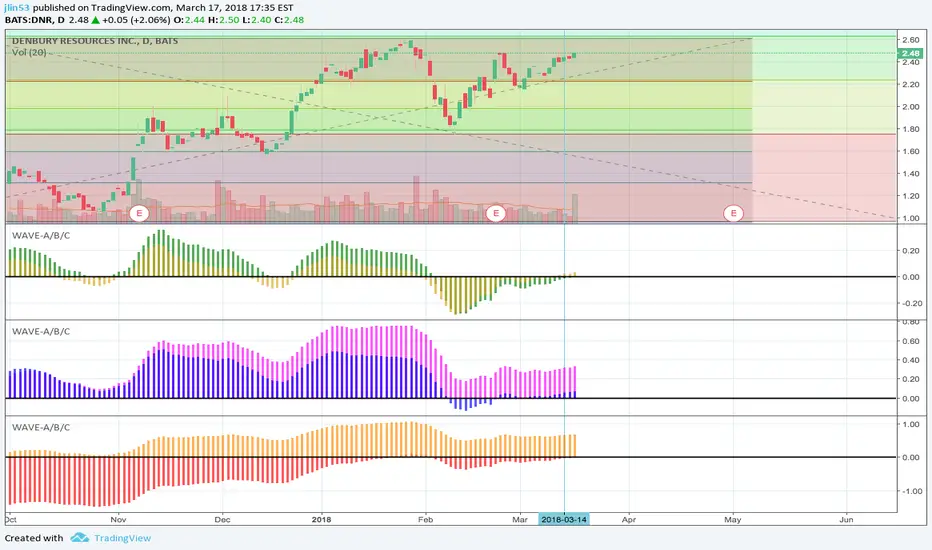
Task: Click the 2.48 current price label
Action: pyautogui.click(x=911, y=54)
